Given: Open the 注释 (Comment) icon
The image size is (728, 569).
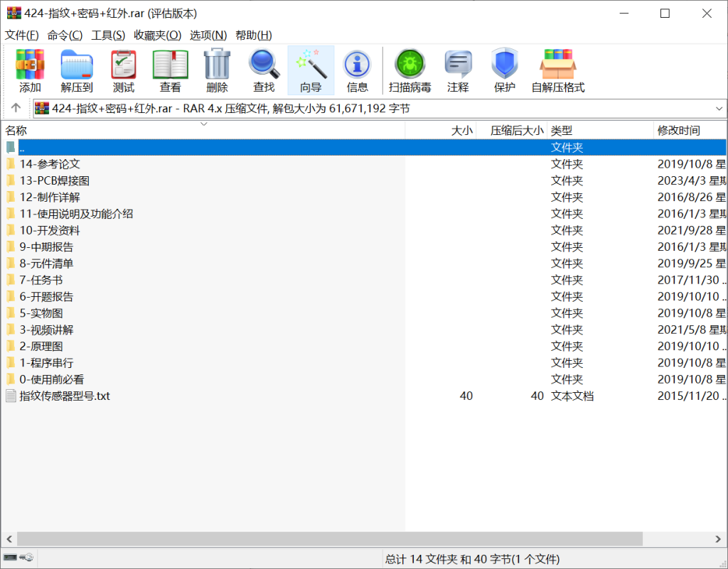Looking at the screenshot, I should tap(458, 69).
